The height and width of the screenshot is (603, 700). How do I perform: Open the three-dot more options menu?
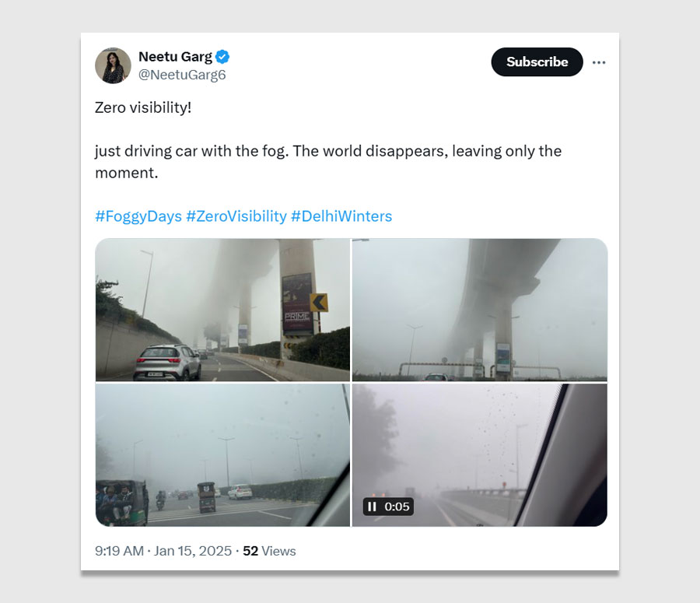598,62
